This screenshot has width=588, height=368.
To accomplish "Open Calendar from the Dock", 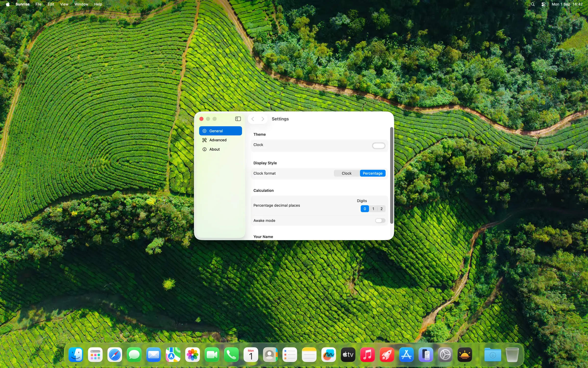I will [x=251, y=355].
